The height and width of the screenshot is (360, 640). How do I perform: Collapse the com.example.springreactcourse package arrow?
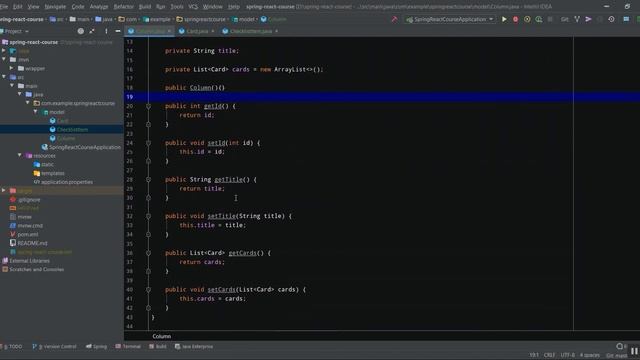point(28,103)
